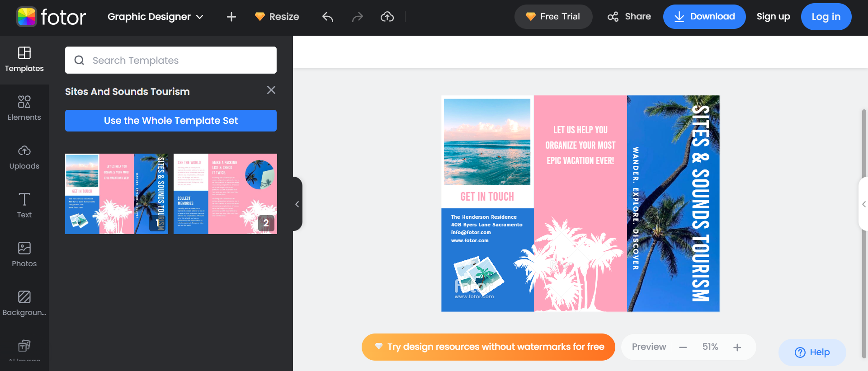The width and height of the screenshot is (868, 371).
Task: Click the cloud save icon
Action: [387, 17]
